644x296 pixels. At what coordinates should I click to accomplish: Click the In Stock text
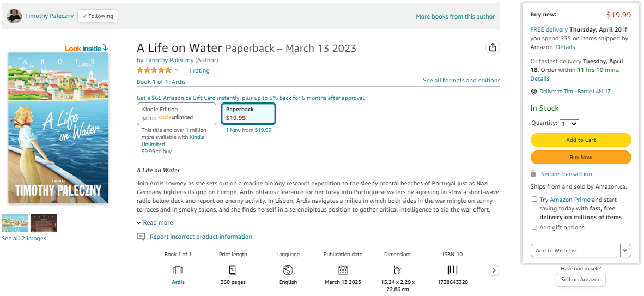click(545, 108)
